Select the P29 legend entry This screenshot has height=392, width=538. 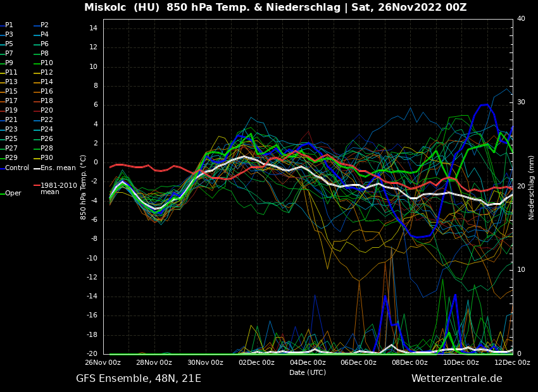point(11,158)
